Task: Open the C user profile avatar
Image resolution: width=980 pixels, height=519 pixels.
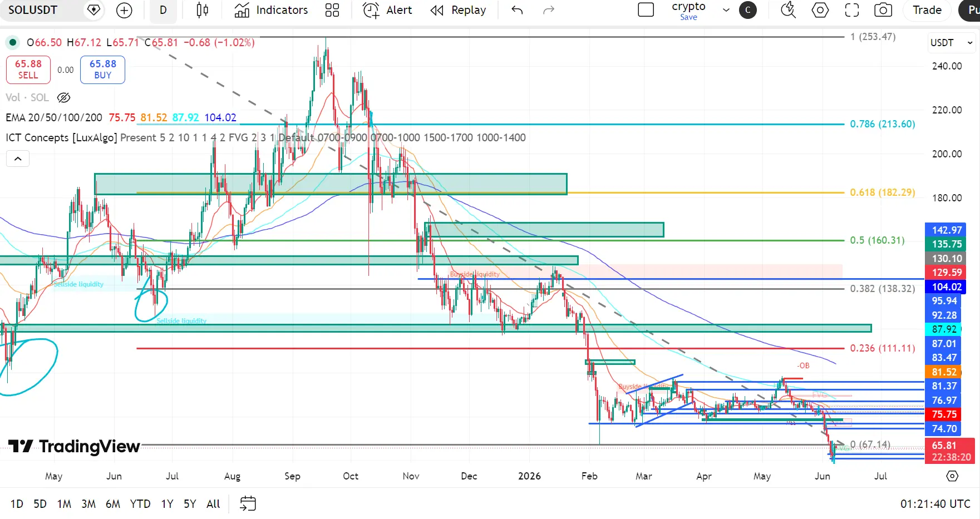Action: (747, 10)
